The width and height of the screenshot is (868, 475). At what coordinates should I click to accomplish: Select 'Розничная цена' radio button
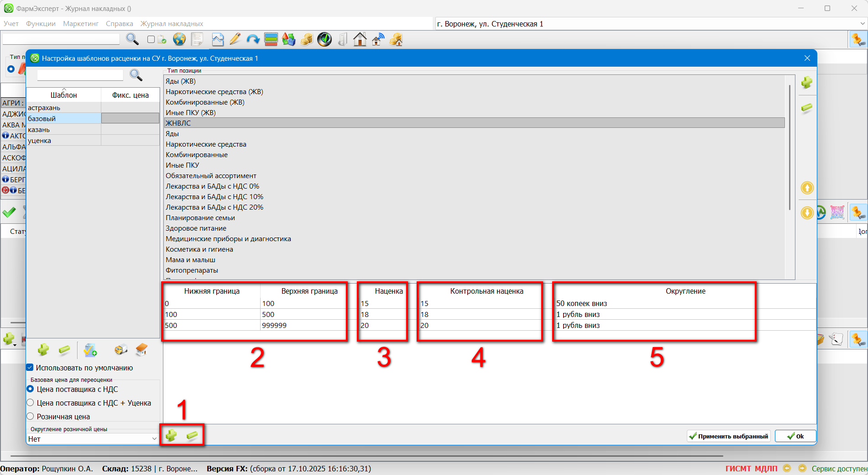coord(31,416)
